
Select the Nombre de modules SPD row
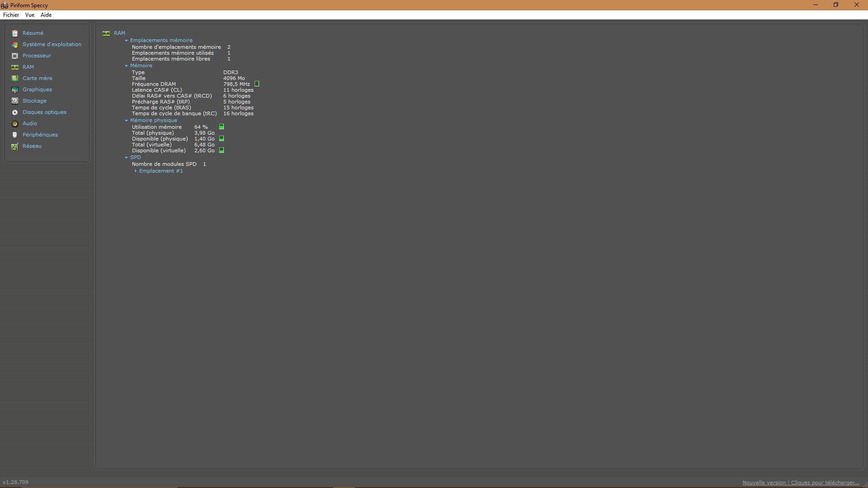(169, 164)
